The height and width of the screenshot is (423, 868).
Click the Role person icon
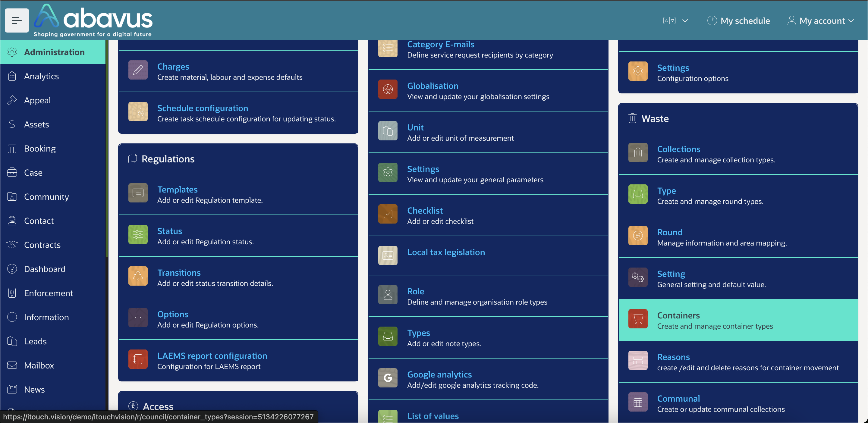pyautogui.click(x=388, y=295)
